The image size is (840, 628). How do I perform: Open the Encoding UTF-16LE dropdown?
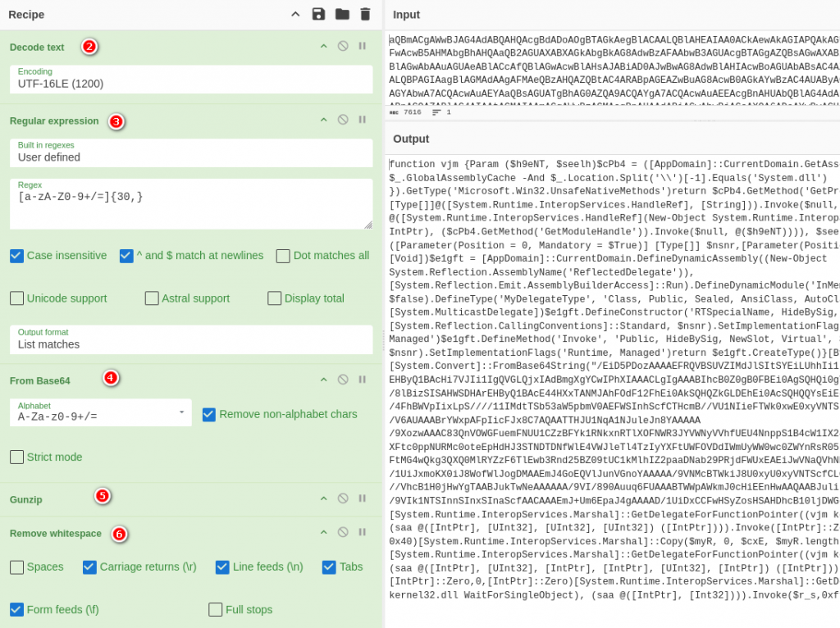click(191, 79)
